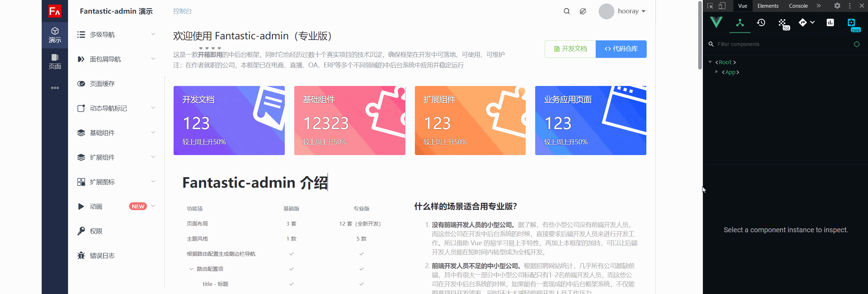868x294 pixels.
Task: Open the Vue devtools settings with new badge
Action: (852, 23)
